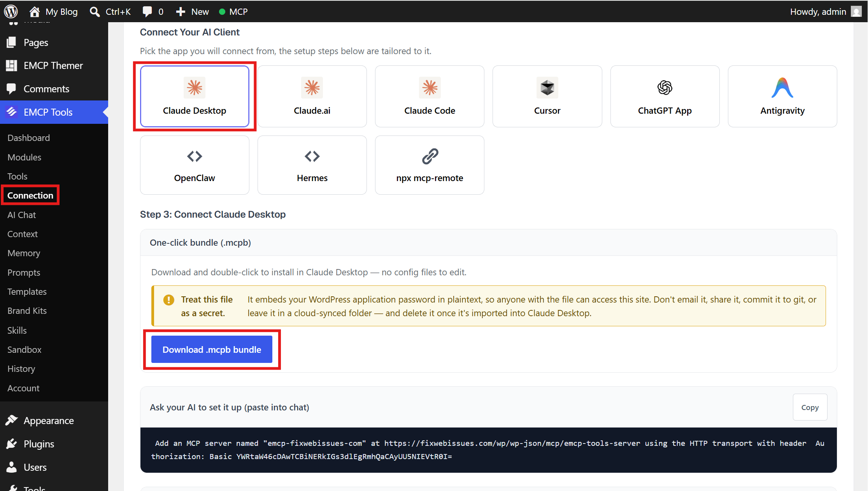The height and width of the screenshot is (491, 868).
Task: Click the EMCP Themer sidebar icon
Action: (x=12, y=65)
